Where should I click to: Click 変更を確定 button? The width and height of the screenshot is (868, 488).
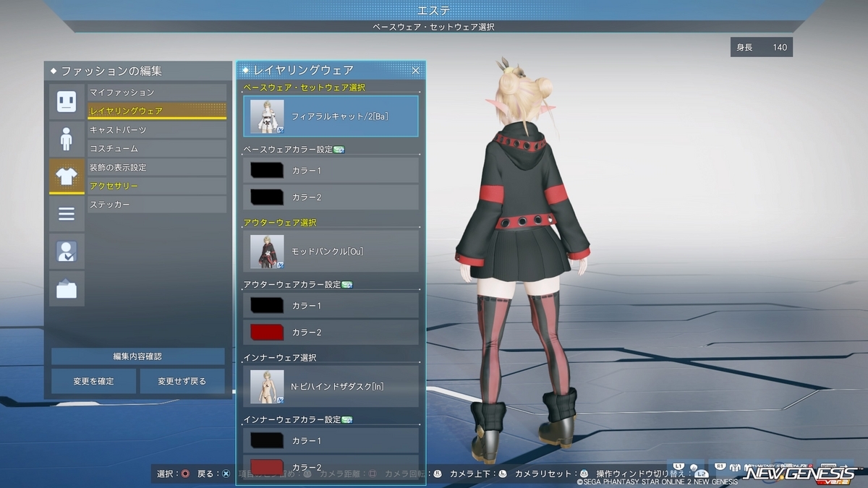(x=93, y=381)
